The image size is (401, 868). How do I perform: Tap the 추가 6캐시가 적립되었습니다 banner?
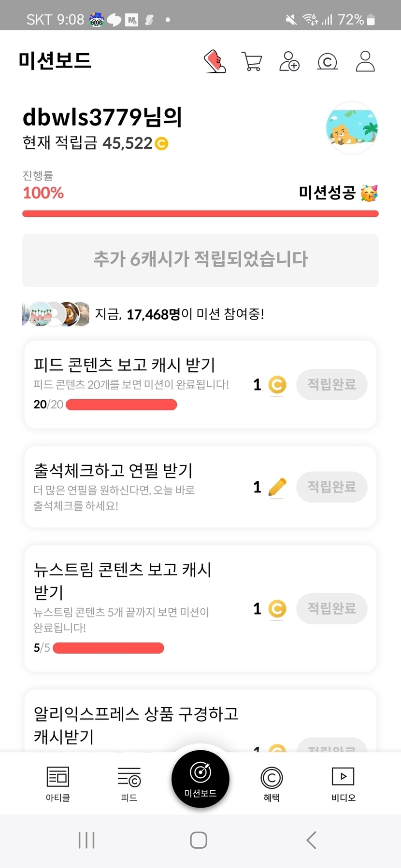click(x=200, y=260)
